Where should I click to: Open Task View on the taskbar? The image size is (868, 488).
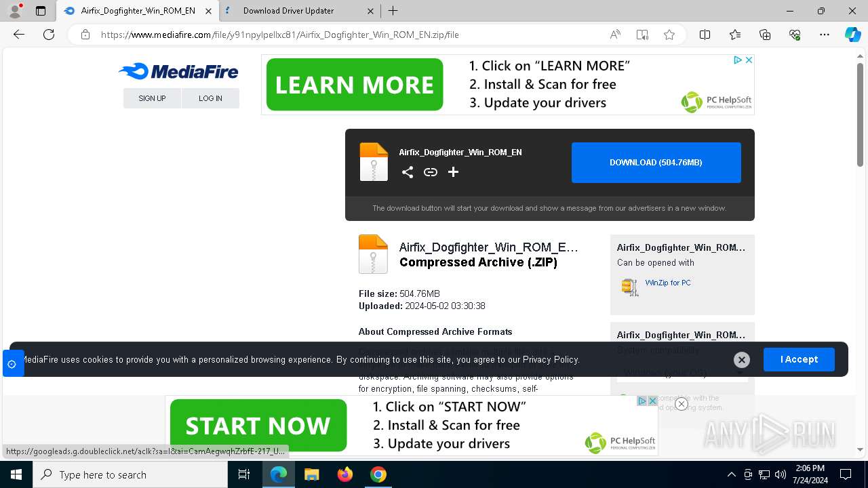point(244,474)
